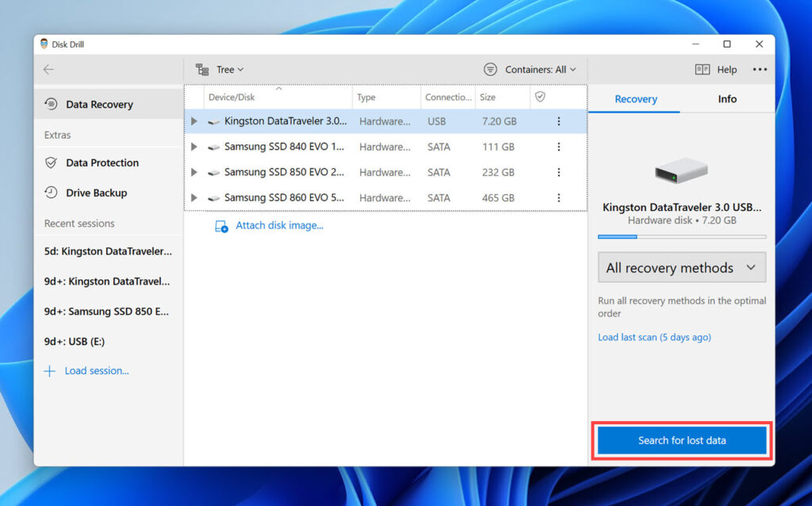Open the Containers: All filter dropdown

click(x=530, y=70)
